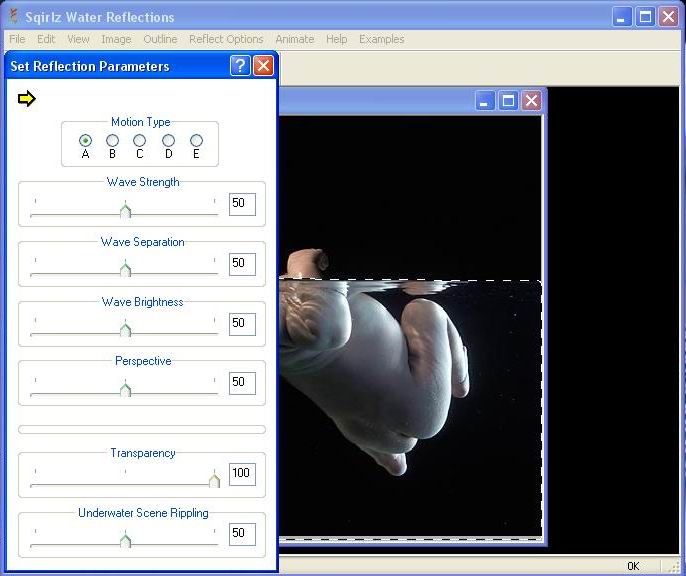
Task: Open the Examples menu
Action: 382,39
